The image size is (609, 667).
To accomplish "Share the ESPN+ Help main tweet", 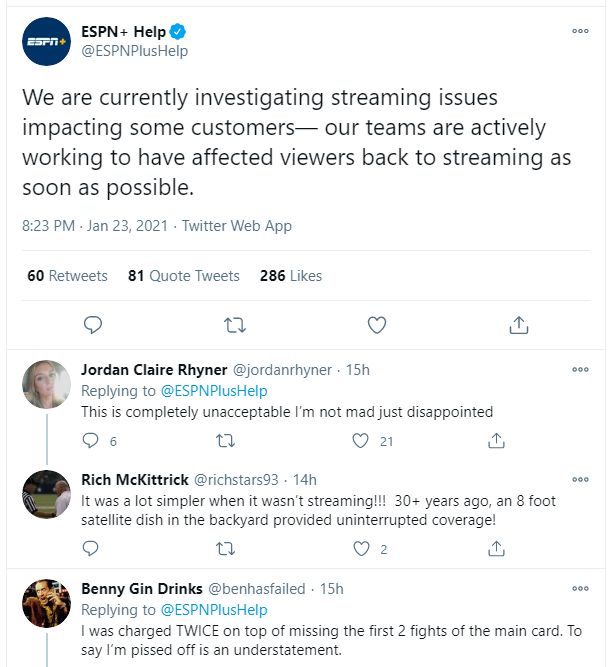I will pyautogui.click(x=519, y=325).
